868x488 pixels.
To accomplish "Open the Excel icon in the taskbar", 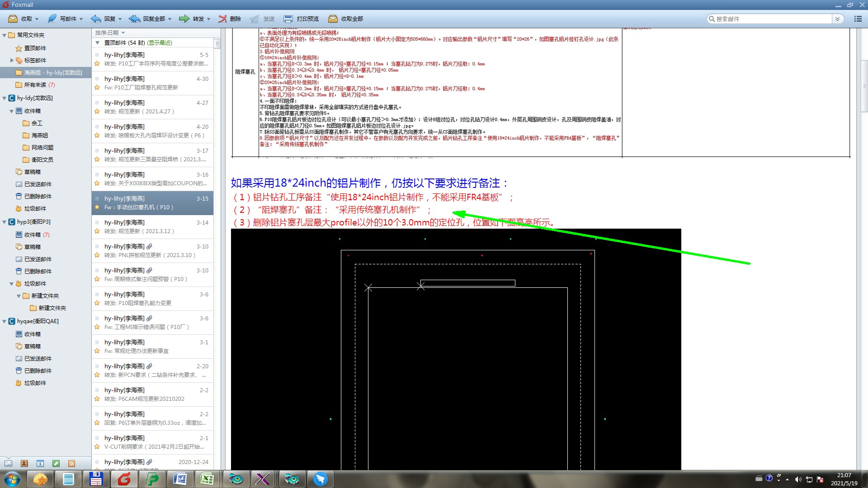I will point(207,479).
